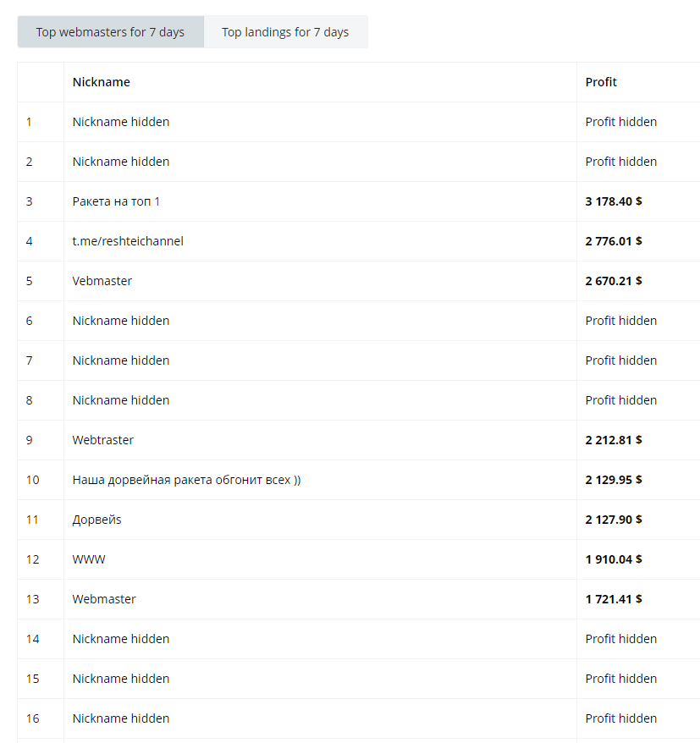The width and height of the screenshot is (700, 743).
Task: Click the 1 721.41 $ profit amount
Action: tap(614, 599)
